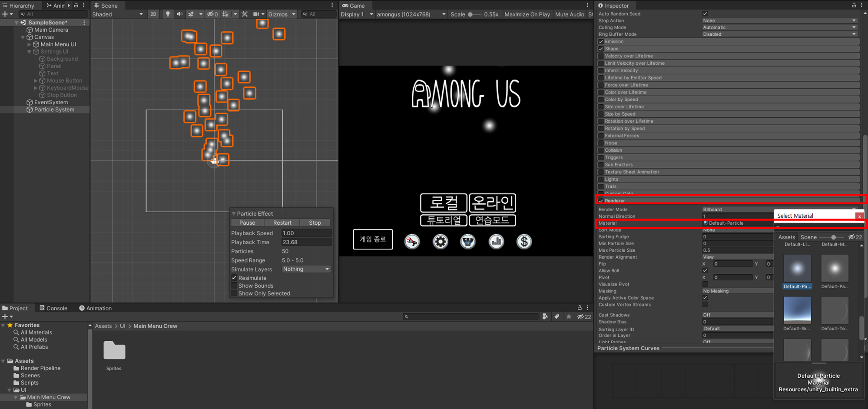Check the Show Bounds checkbox
Screen dimensions: 868x409
click(234, 286)
